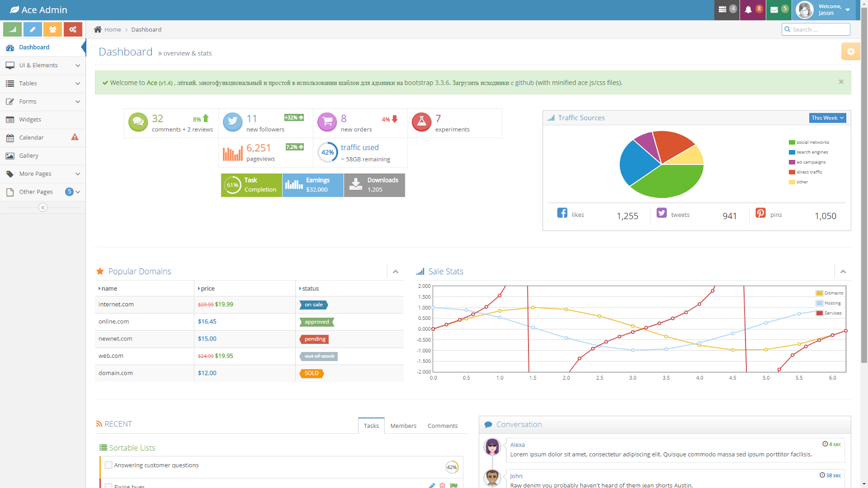Click the green social networks legend swatch
This screenshot has height=488, width=868.
pos(792,143)
